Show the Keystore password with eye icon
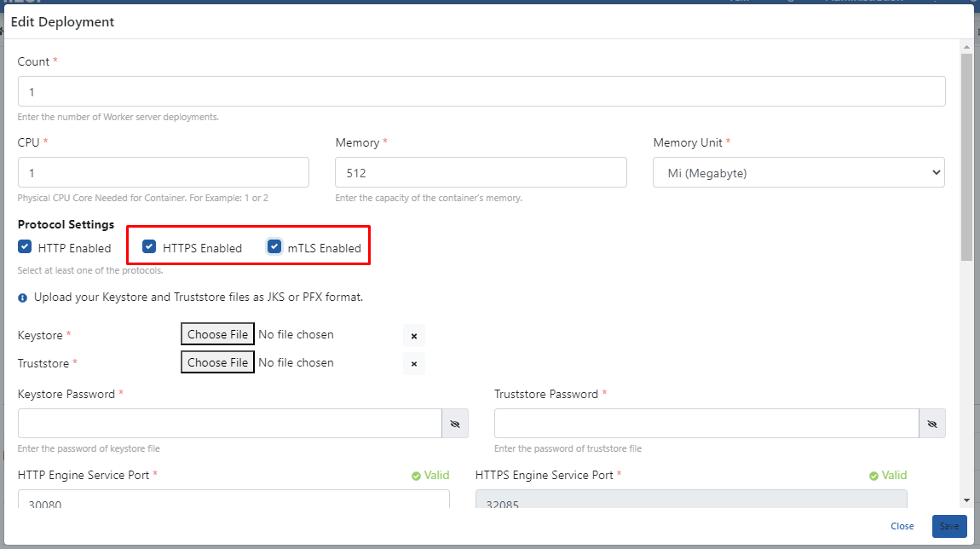Image resolution: width=980 pixels, height=549 pixels. tap(454, 424)
